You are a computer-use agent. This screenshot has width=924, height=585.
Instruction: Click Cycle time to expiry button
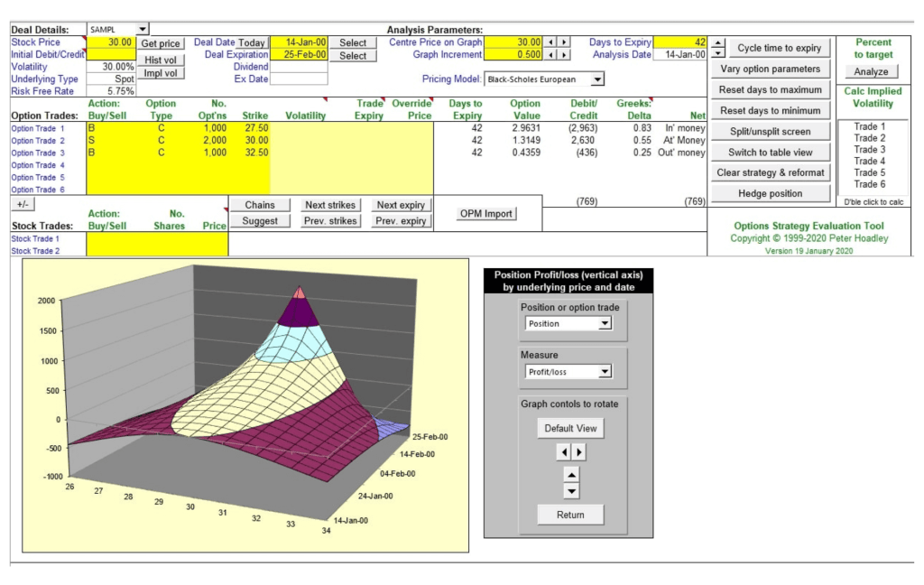[x=779, y=48]
